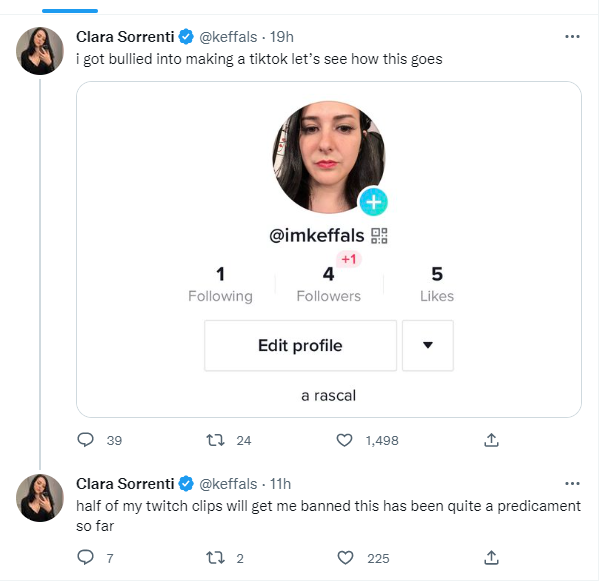This screenshot has height=581, width=601.
Task: Click the Edit profile button
Action: [x=300, y=345]
